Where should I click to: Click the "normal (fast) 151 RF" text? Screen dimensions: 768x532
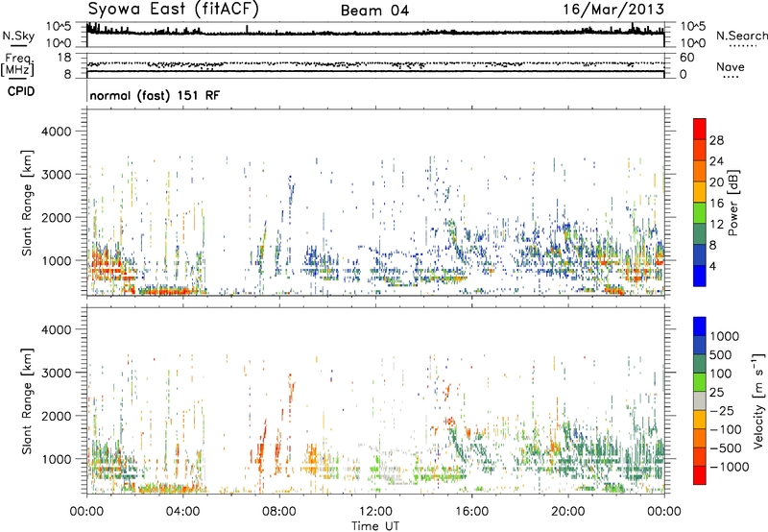155,95
